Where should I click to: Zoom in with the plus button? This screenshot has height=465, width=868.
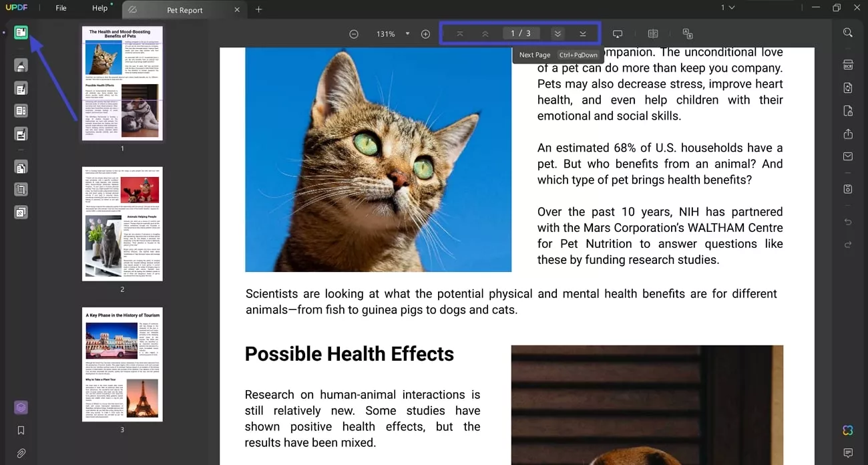pos(425,33)
